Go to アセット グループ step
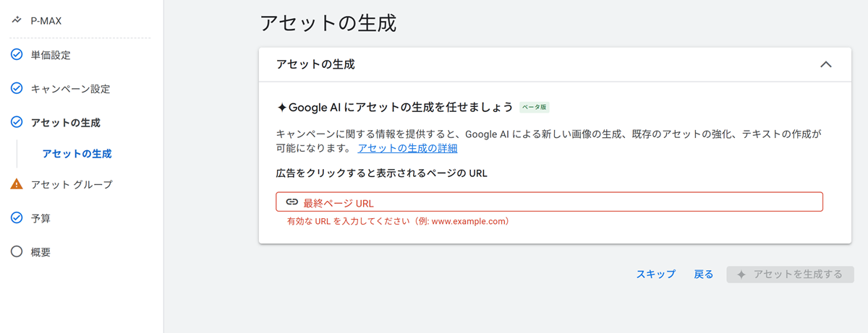Screen dimensions: 868x333 [72, 184]
